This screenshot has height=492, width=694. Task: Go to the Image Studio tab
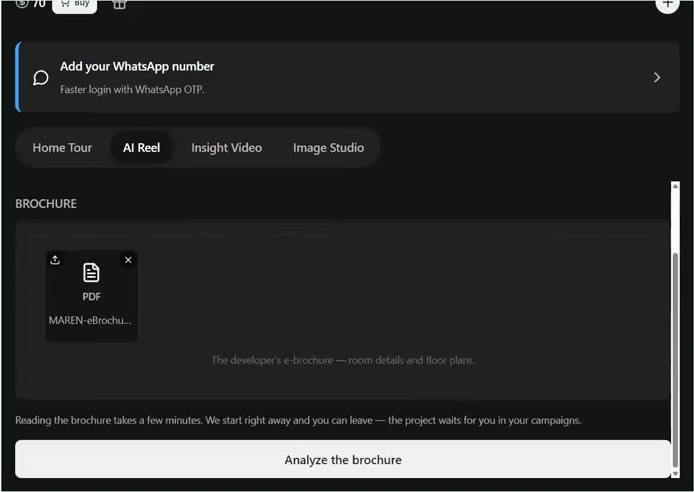(328, 148)
